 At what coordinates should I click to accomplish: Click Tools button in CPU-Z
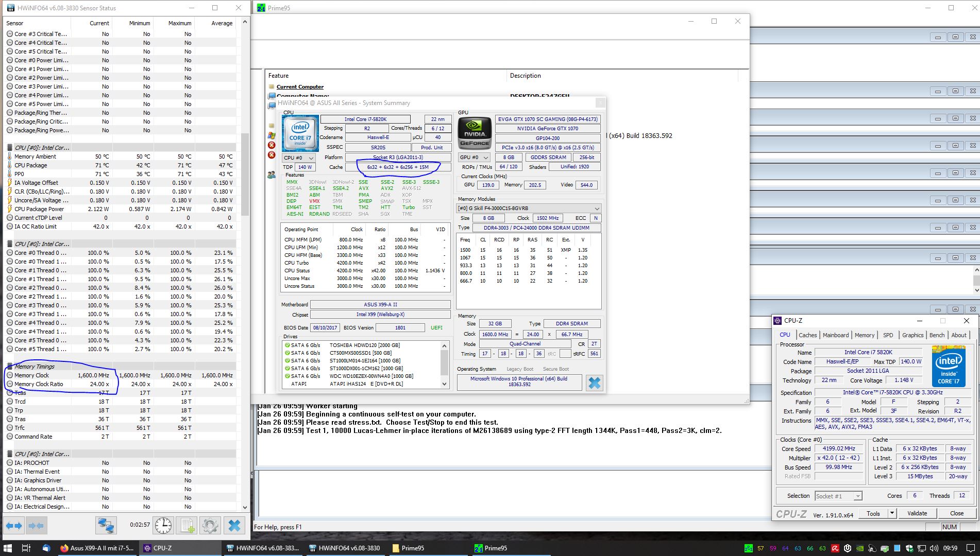coord(873,513)
